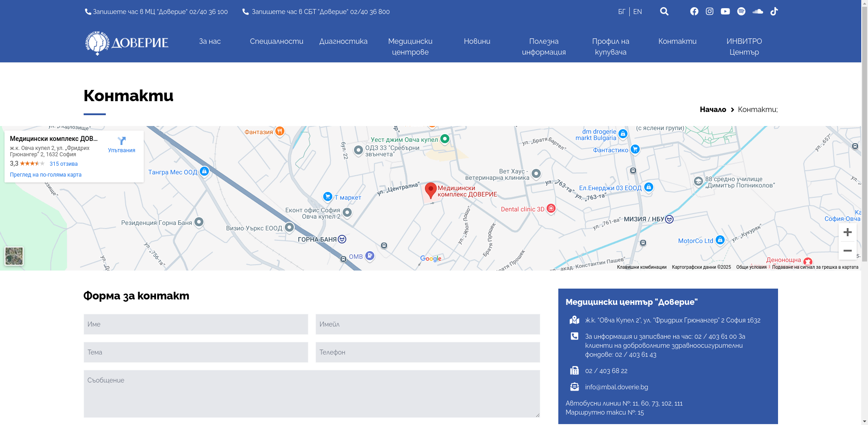Image resolution: width=868 pixels, height=425 pixels.
Task: Switch language to БГ
Action: (x=622, y=12)
